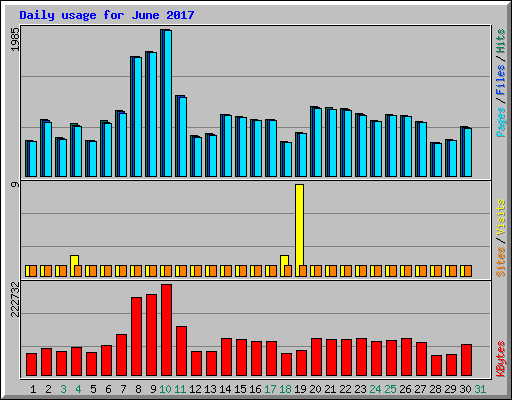The width and height of the screenshot is (512, 400).
Task: Select day "28" on the x-axis
Action: 435,389
